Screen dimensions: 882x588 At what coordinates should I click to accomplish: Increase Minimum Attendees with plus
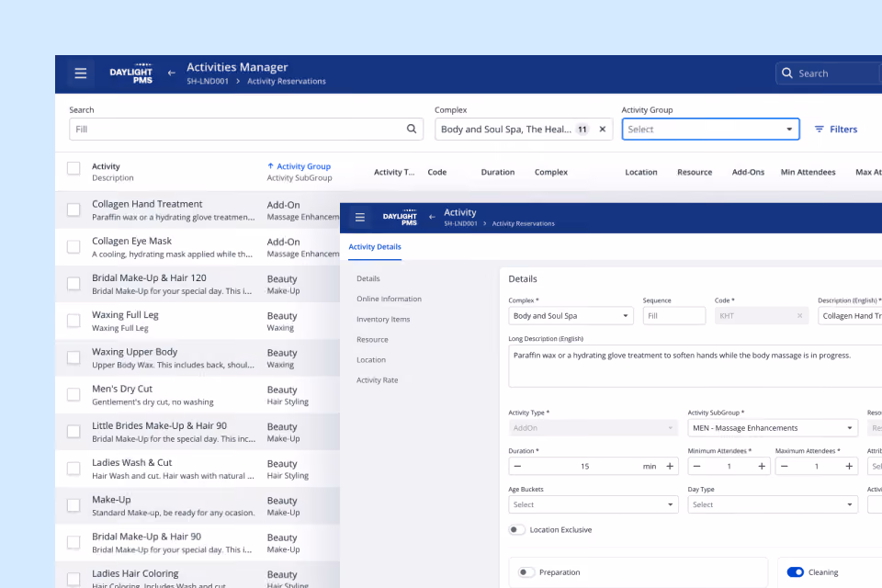point(762,466)
